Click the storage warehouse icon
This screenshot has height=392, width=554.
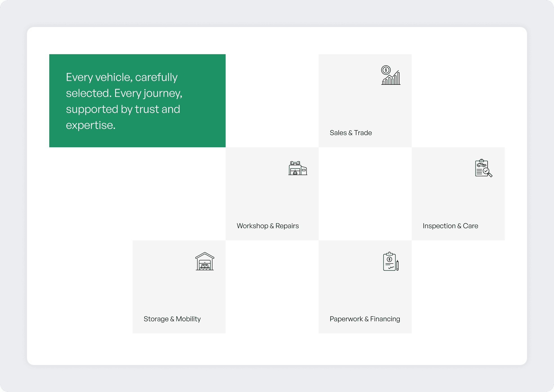[205, 261]
